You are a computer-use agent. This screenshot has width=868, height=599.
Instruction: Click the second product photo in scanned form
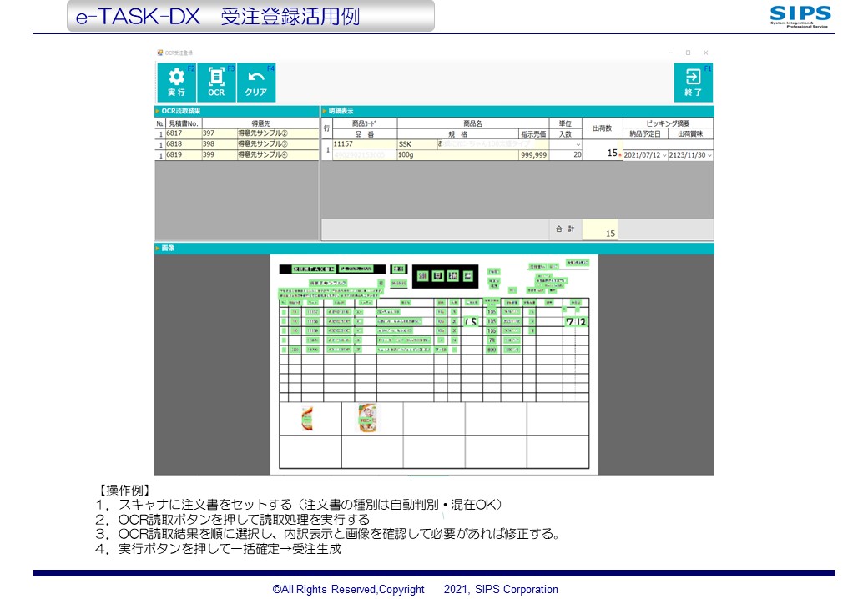pyautogui.click(x=367, y=419)
